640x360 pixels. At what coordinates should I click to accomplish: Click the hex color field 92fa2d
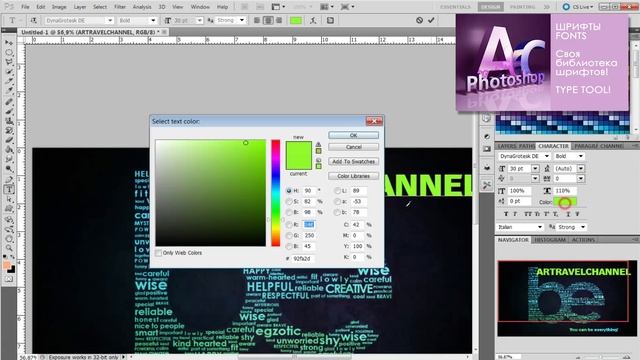(303, 259)
